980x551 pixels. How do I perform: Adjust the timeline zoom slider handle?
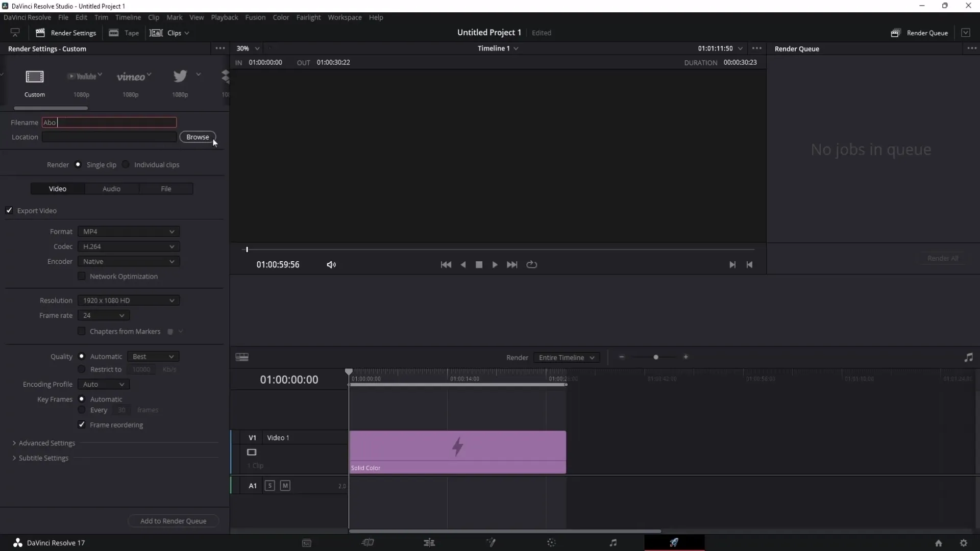click(656, 357)
